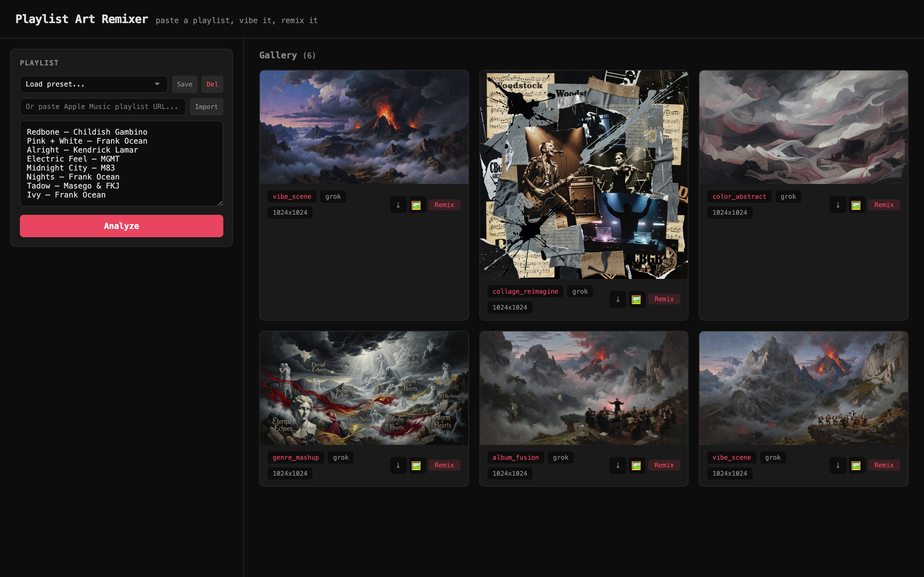The width and height of the screenshot is (924, 577).
Task: Delete the selected preset with Del
Action: pos(212,84)
